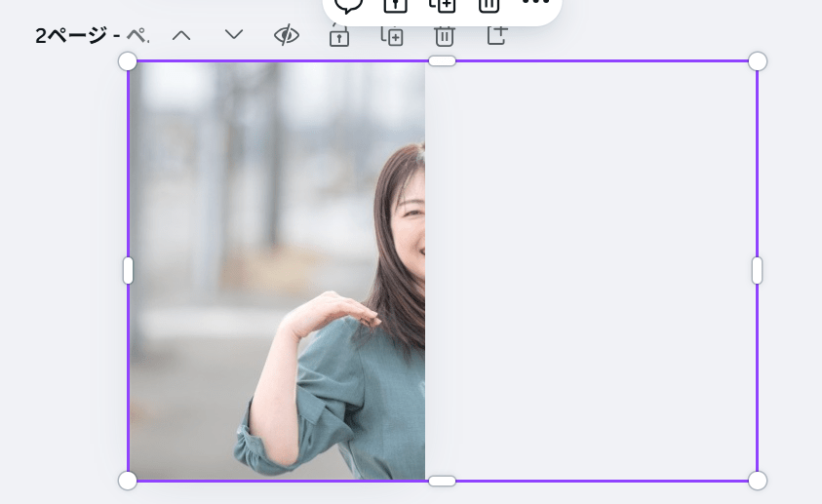Click the lock icon in floating toolbar
The image size is (822, 504).
395,5
